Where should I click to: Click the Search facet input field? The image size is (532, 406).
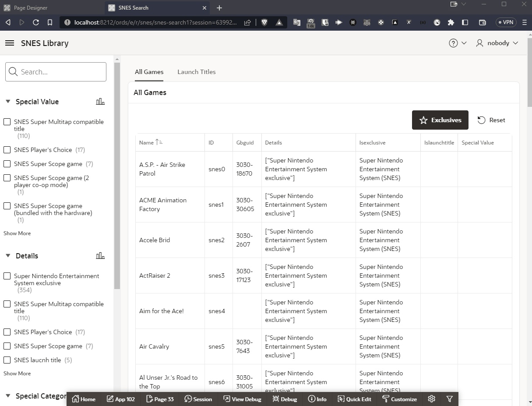click(56, 72)
